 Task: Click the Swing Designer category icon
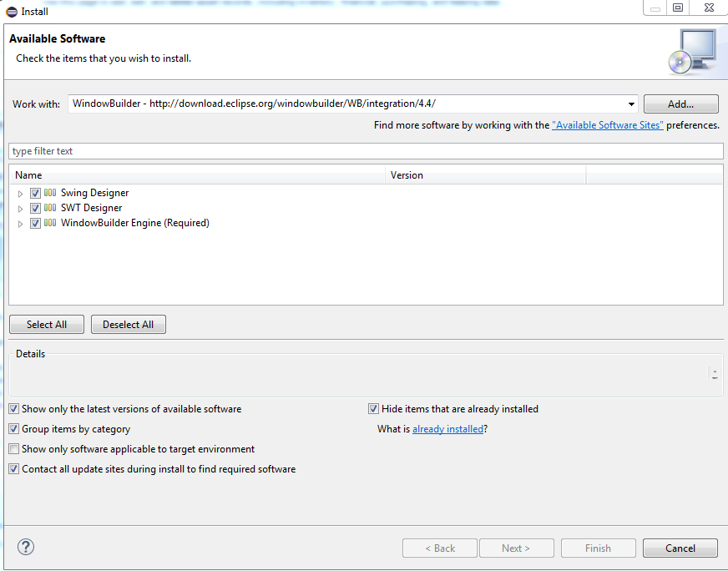(x=50, y=193)
